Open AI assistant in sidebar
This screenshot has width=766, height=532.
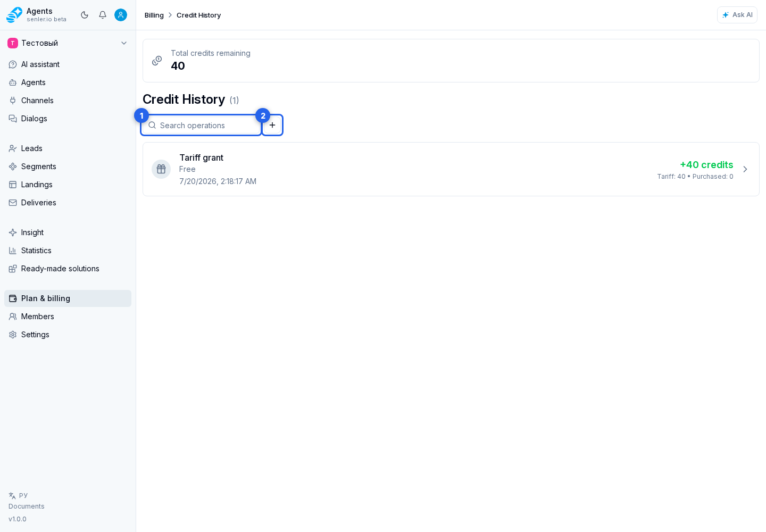tap(68, 64)
